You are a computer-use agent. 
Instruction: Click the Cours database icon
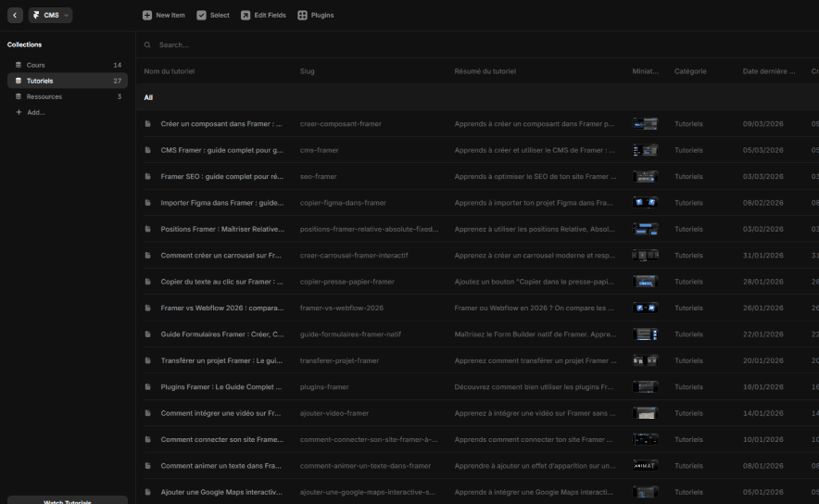tap(19, 65)
